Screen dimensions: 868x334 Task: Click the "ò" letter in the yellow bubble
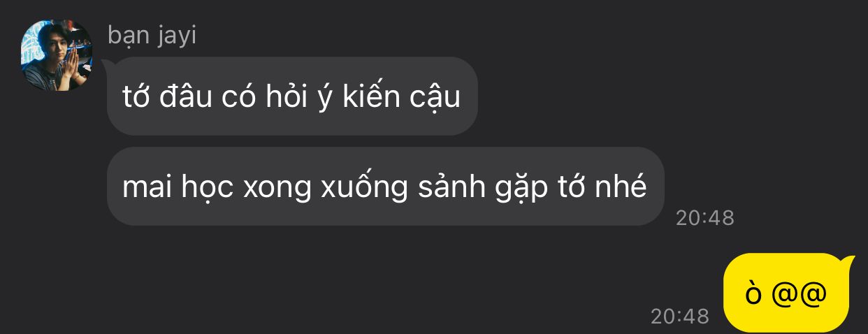[x=753, y=293]
